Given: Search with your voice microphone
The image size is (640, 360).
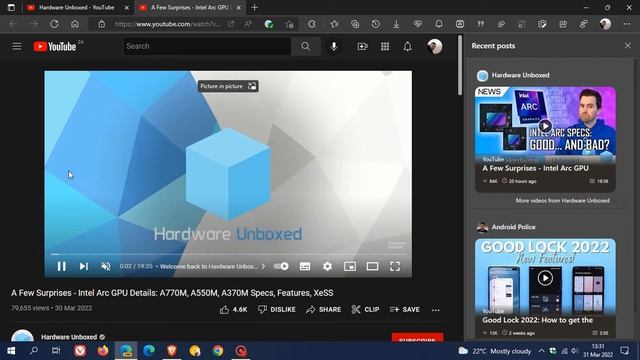Looking at the screenshot, I should coord(334,47).
